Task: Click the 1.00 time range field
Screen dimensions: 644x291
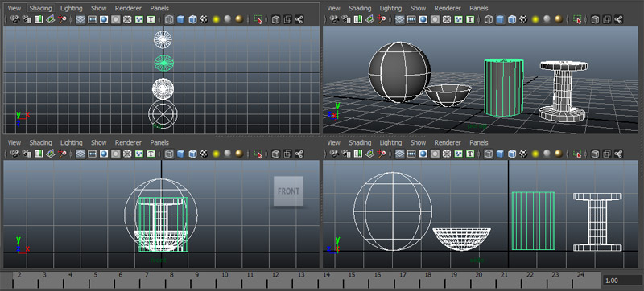Action: click(x=622, y=281)
